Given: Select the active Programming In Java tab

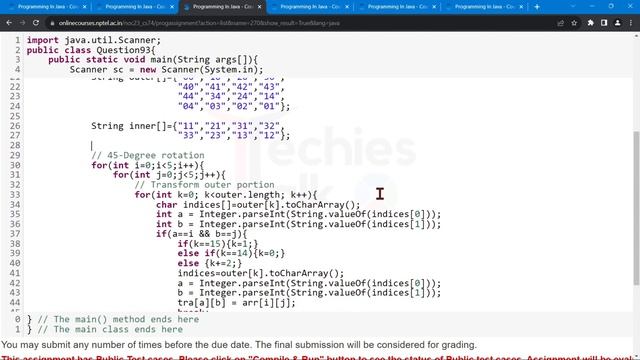Looking at the screenshot, I should (223, 7).
